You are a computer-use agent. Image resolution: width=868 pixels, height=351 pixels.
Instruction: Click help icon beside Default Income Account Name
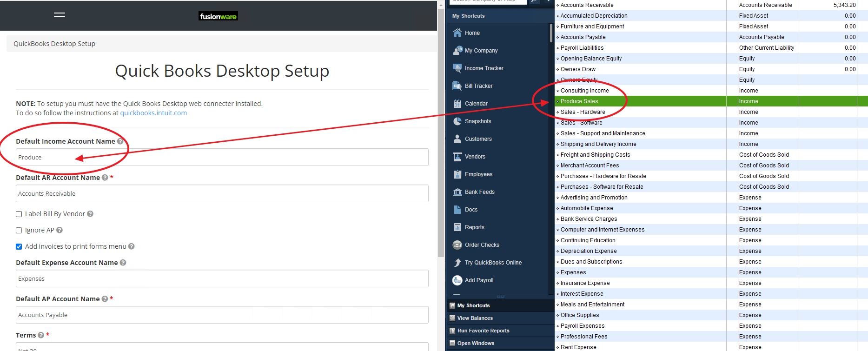pos(120,141)
